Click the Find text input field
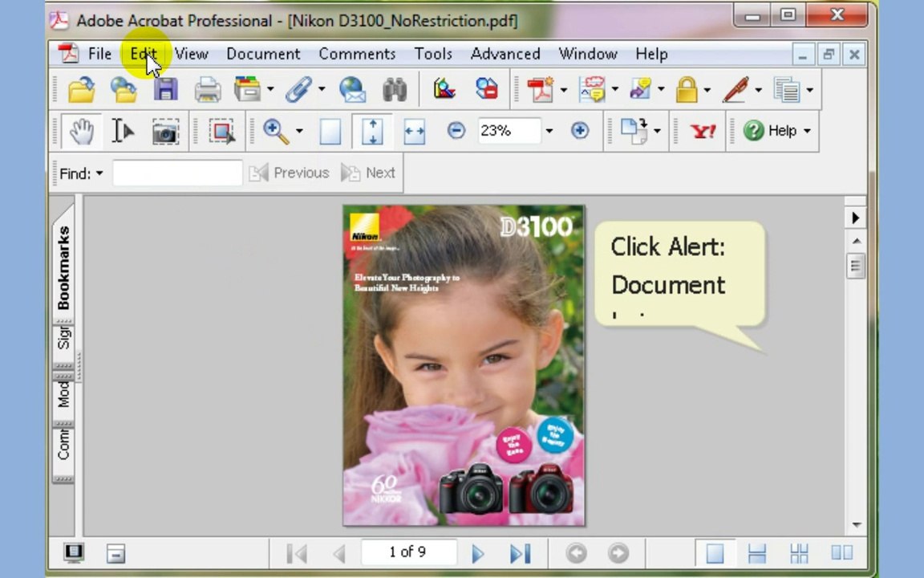 click(x=176, y=173)
